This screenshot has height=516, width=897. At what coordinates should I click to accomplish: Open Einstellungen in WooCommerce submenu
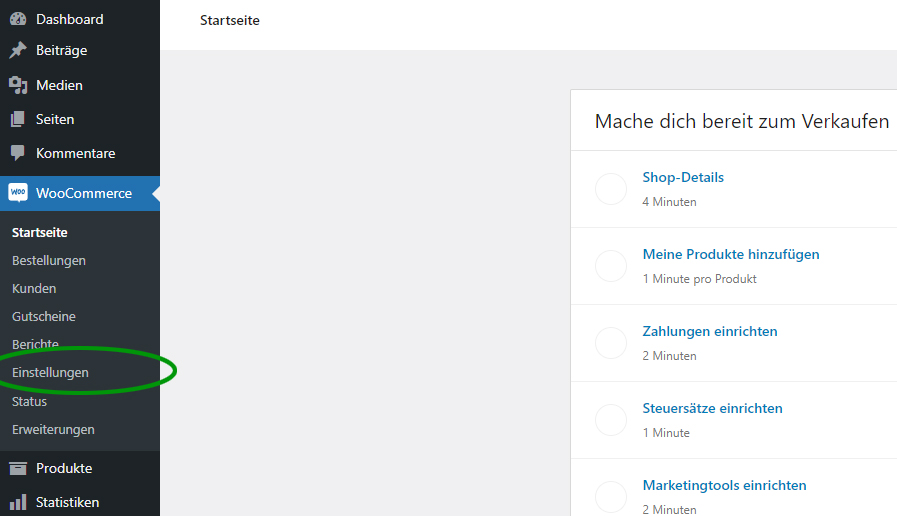pos(50,372)
